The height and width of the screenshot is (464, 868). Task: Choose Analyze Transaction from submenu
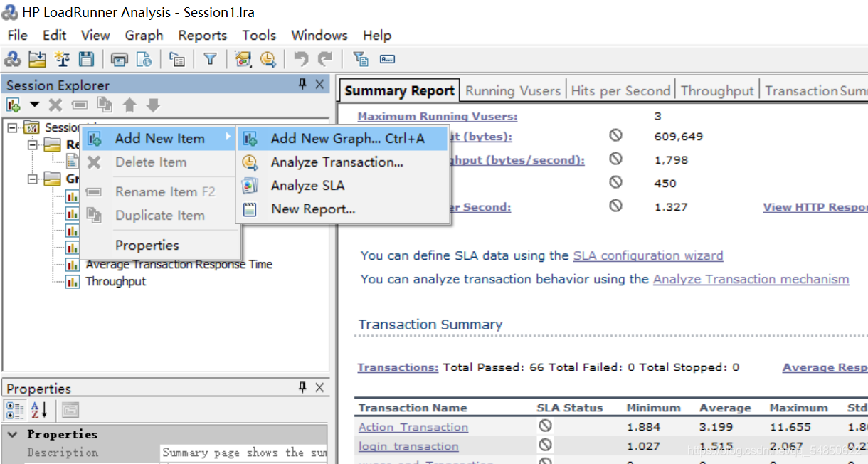343,162
